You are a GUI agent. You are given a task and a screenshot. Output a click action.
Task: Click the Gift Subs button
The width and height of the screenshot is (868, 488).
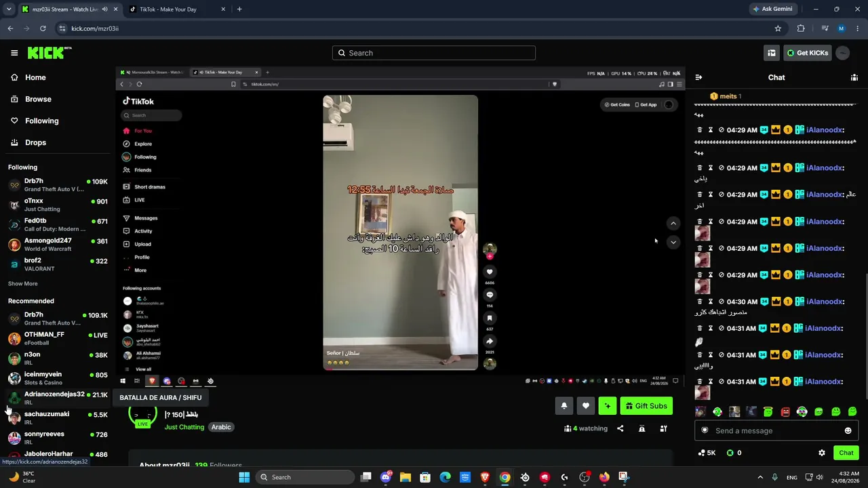tap(646, 406)
